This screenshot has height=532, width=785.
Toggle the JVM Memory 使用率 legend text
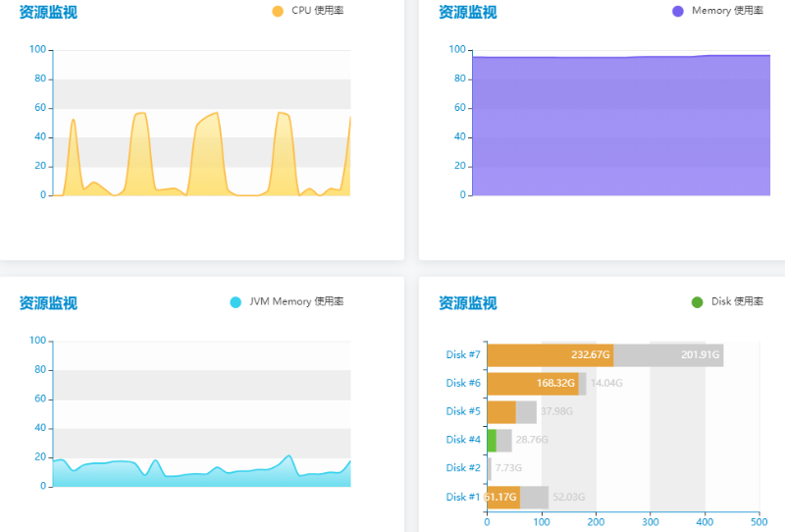pos(296,302)
